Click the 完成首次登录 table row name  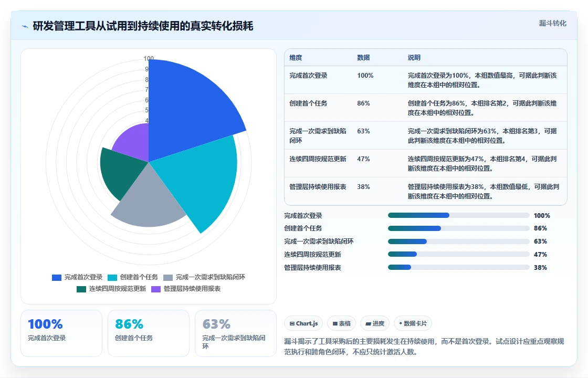308,76
